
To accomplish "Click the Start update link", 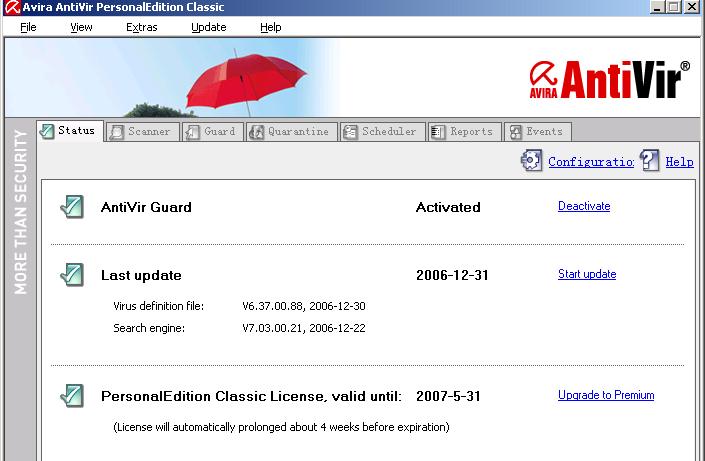I will [587, 274].
